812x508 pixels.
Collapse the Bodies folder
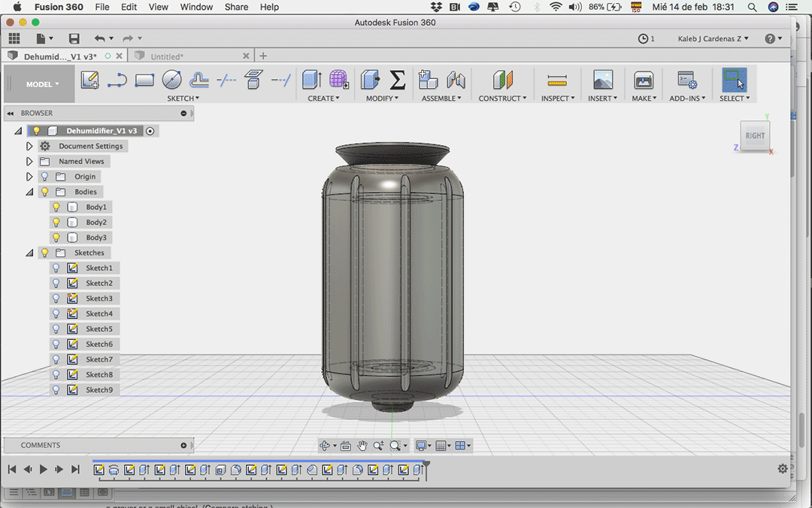[x=29, y=192]
